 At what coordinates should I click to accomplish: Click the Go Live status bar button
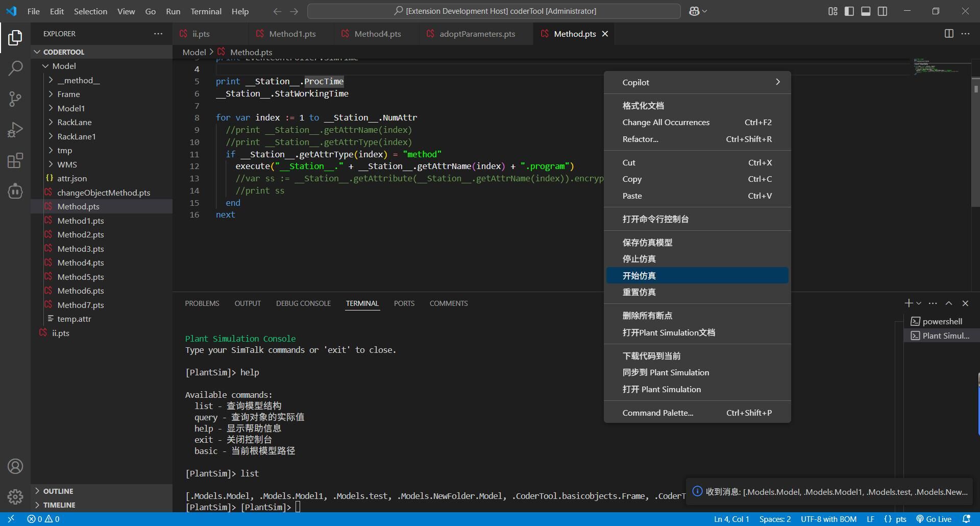tap(934, 519)
